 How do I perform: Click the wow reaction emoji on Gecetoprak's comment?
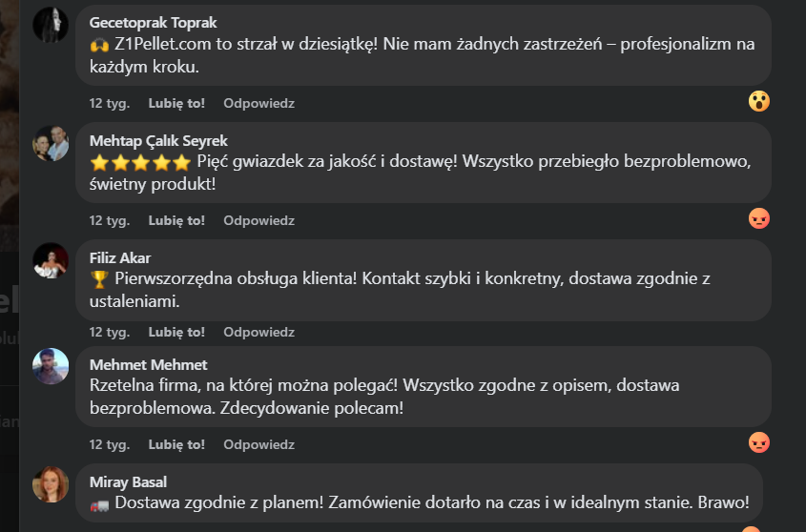point(759,101)
